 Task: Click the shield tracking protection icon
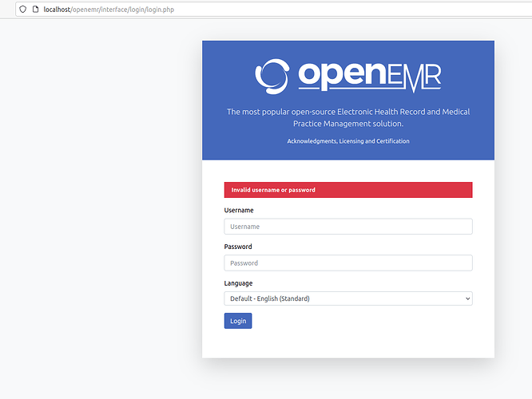[22, 9]
